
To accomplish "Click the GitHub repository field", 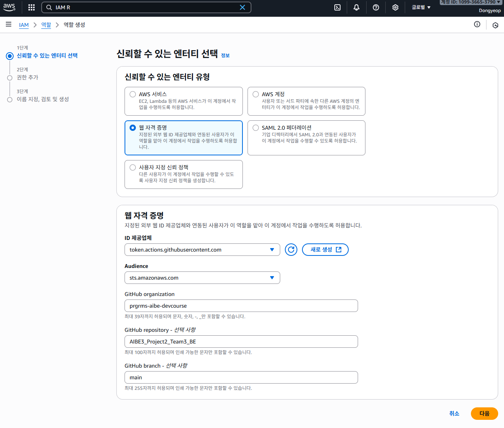I will pyautogui.click(x=241, y=342).
